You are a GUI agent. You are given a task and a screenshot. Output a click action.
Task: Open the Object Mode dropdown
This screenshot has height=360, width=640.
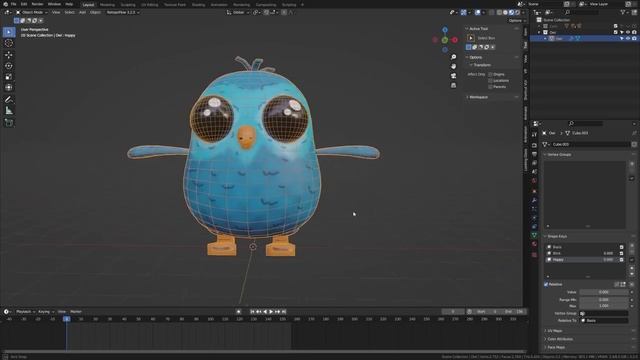(31, 12)
